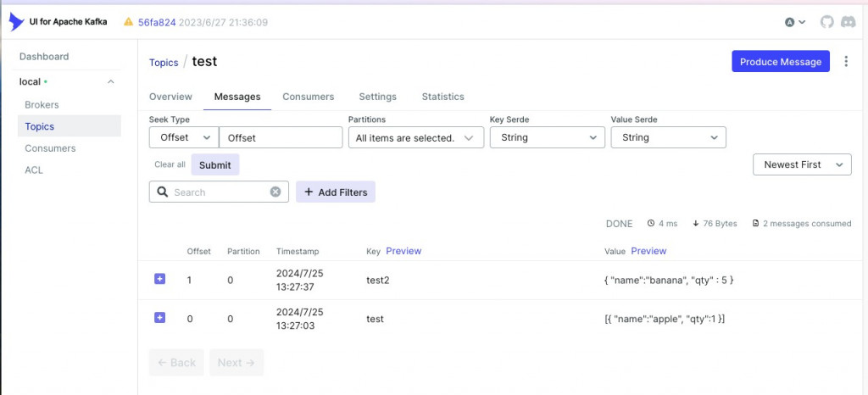Image resolution: width=868 pixels, height=395 pixels.
Task: Open the Seek Type Offset dropdown
Action: [183, 137]
